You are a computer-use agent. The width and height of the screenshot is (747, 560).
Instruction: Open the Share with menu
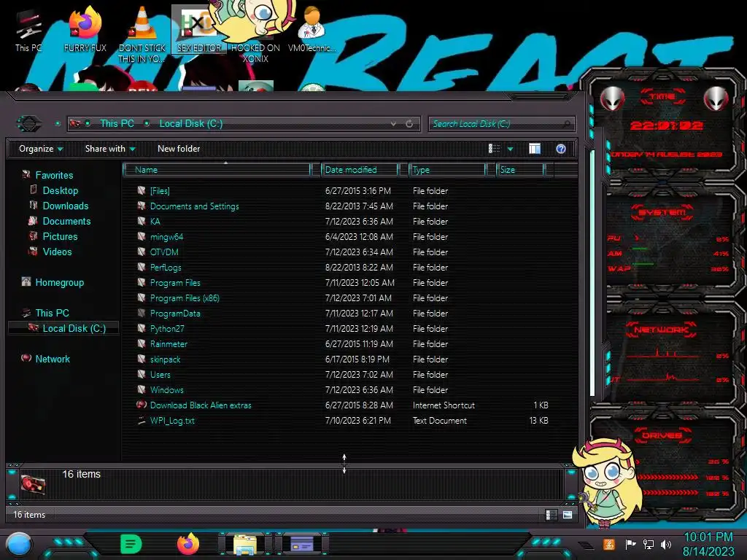[110, 149]
